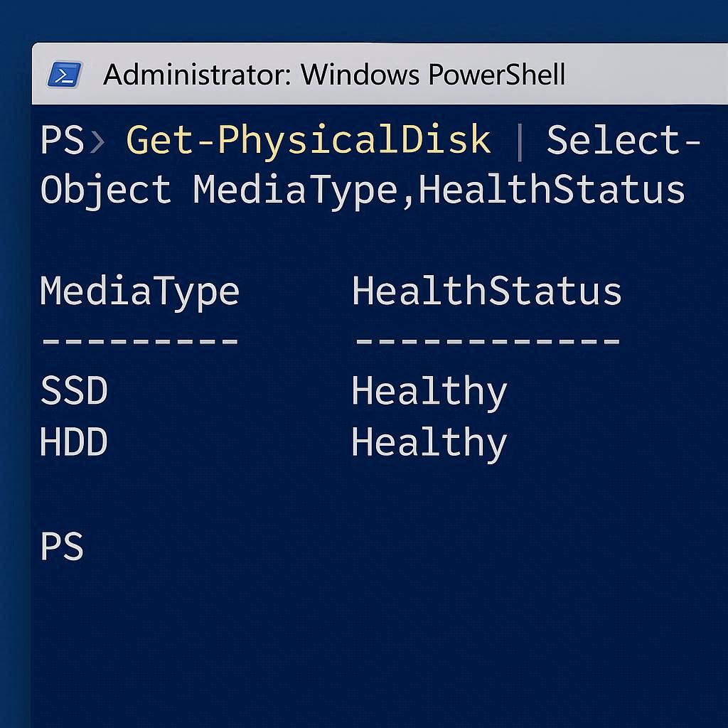
Task: Click the "MediaType,HealthStatus" argument text
Action: (x=439, y=190)
